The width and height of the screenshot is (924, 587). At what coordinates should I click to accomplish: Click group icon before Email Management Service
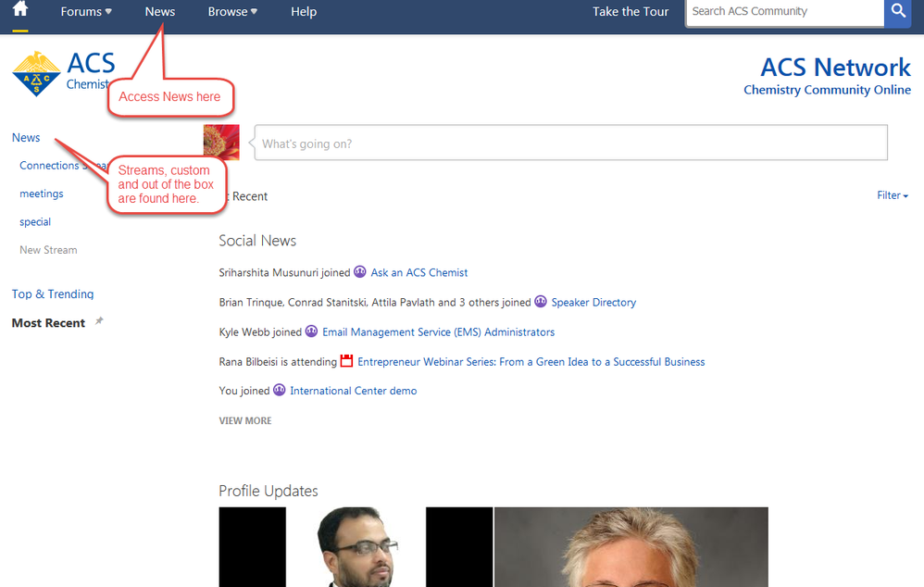click(312, 331)
